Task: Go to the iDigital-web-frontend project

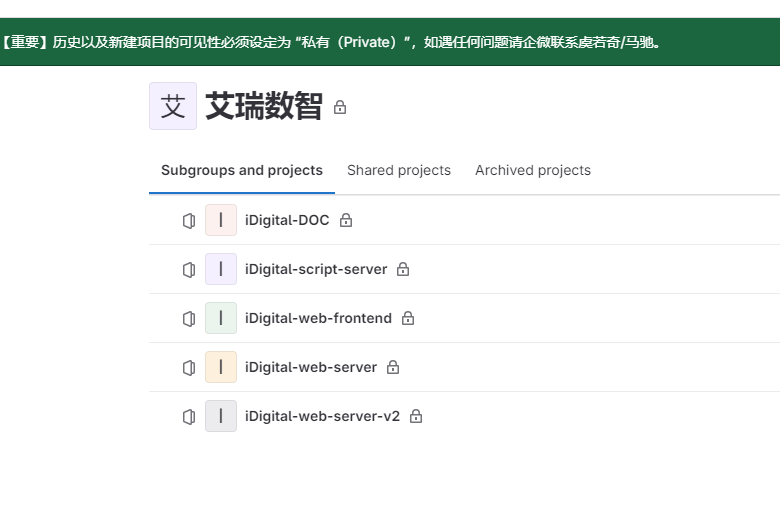Action: click(318, 318)
